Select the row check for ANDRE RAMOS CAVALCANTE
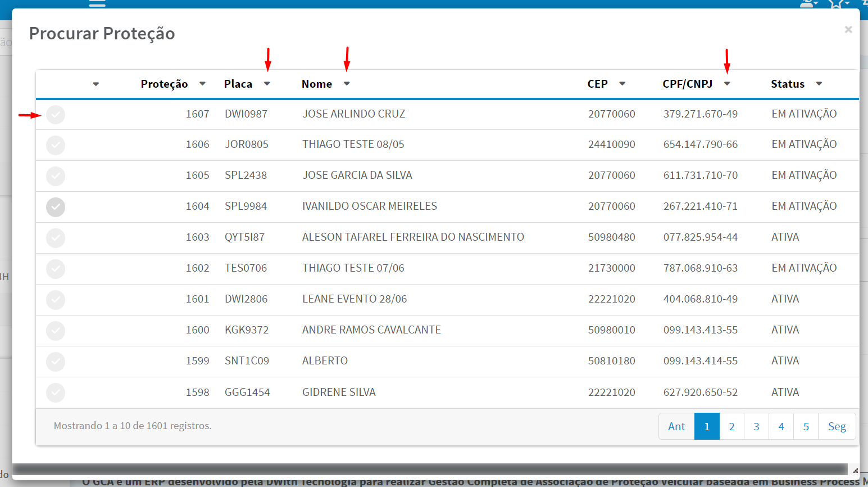Image resolution: width=868 pixels, height=487 pixels. [56, 331]
